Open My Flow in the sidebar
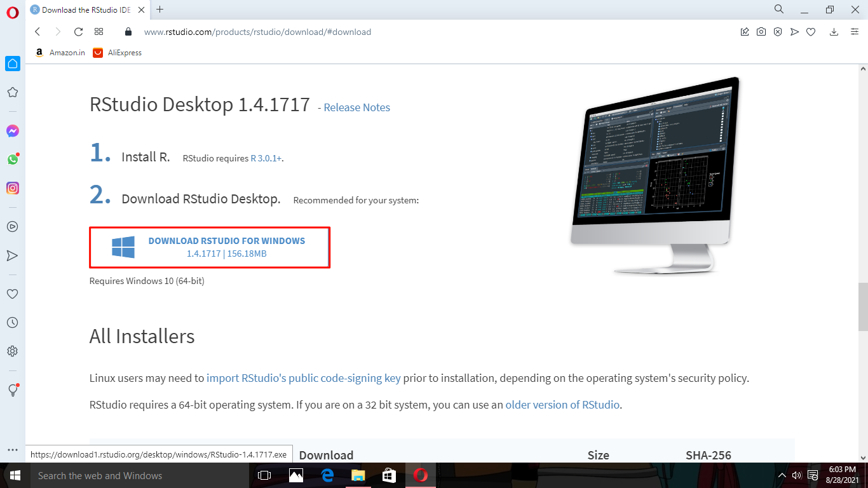 point(13,255)
